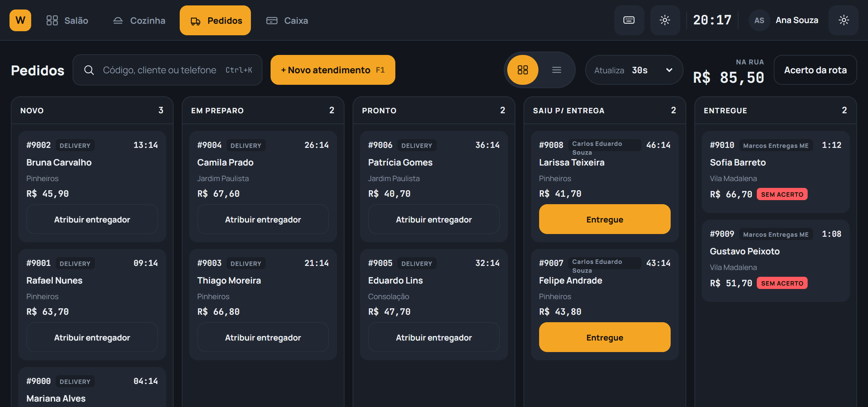Click SEM ACERTO badge on #9010
Viewport: 868px width, 407px height.
pos(782,194)
